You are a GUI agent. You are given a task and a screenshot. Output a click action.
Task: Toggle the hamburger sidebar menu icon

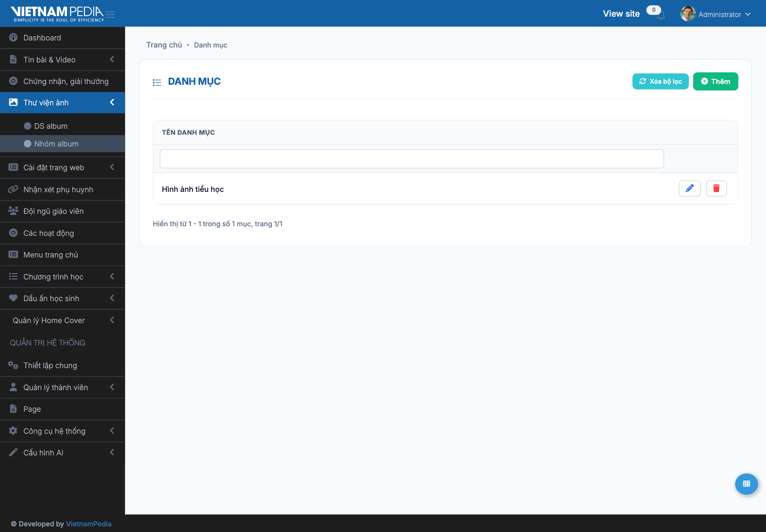110,15
